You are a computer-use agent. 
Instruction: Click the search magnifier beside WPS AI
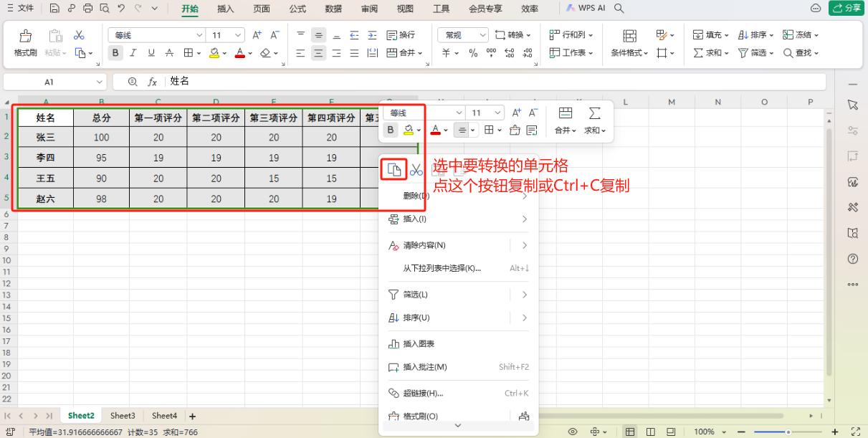pyautogui.click(x=619, y=9)
